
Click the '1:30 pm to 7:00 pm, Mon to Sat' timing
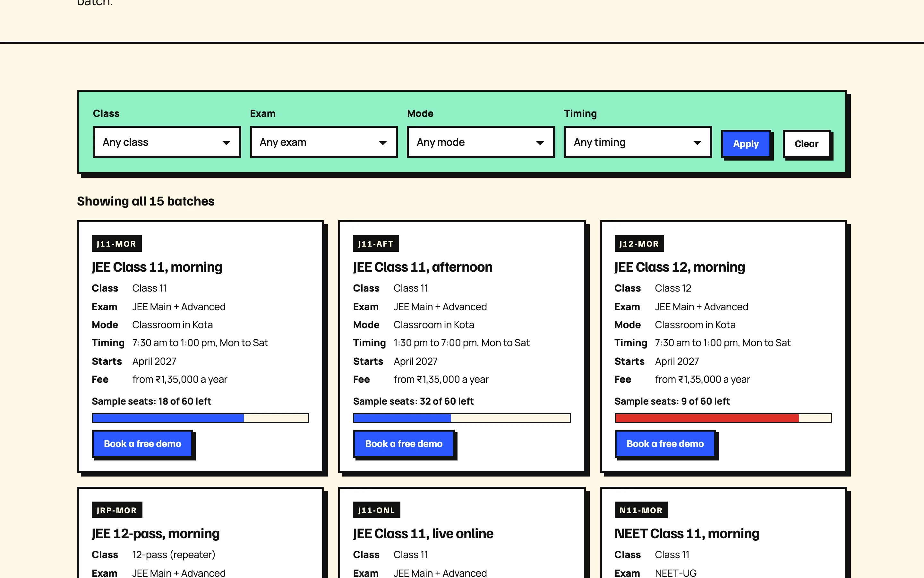click(x=462, y=343)
